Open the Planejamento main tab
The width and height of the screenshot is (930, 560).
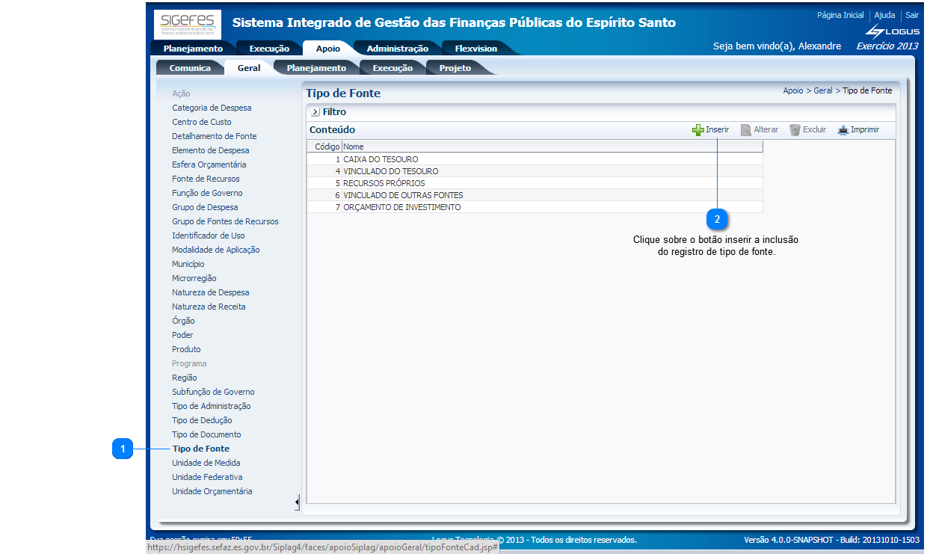pyautogui.click(x=193, y=49)
